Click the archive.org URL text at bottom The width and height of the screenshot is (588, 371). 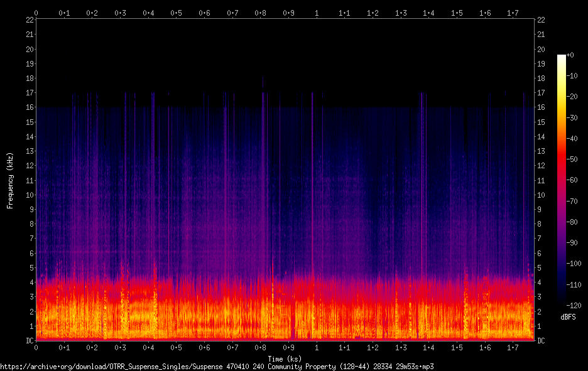217,367
